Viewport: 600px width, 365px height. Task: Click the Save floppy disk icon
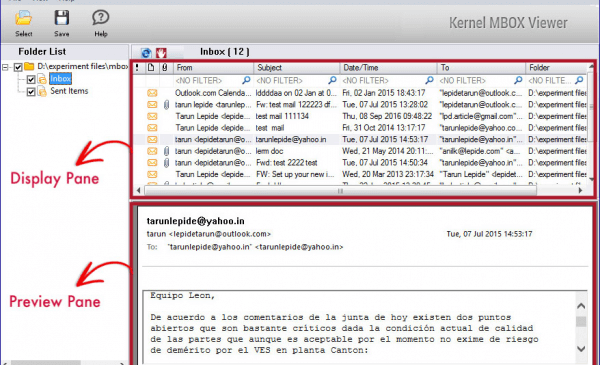coord(62,18)
